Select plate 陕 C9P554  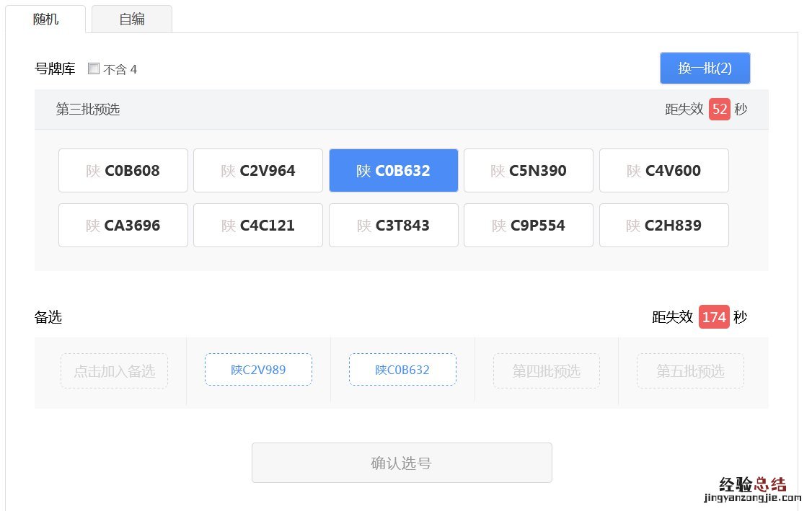(x=528, y=226)
